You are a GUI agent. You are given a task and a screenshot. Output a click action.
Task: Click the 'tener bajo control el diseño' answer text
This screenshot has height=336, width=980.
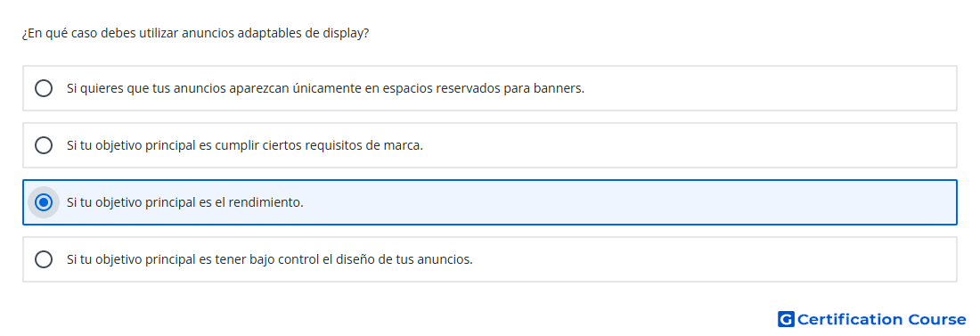(269, 259)
